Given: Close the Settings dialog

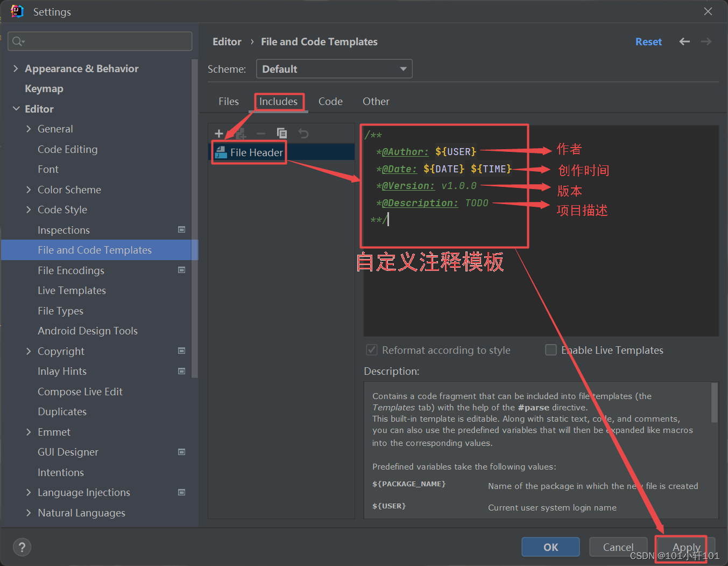Looking at the screenshot, I should click(708, 11).
